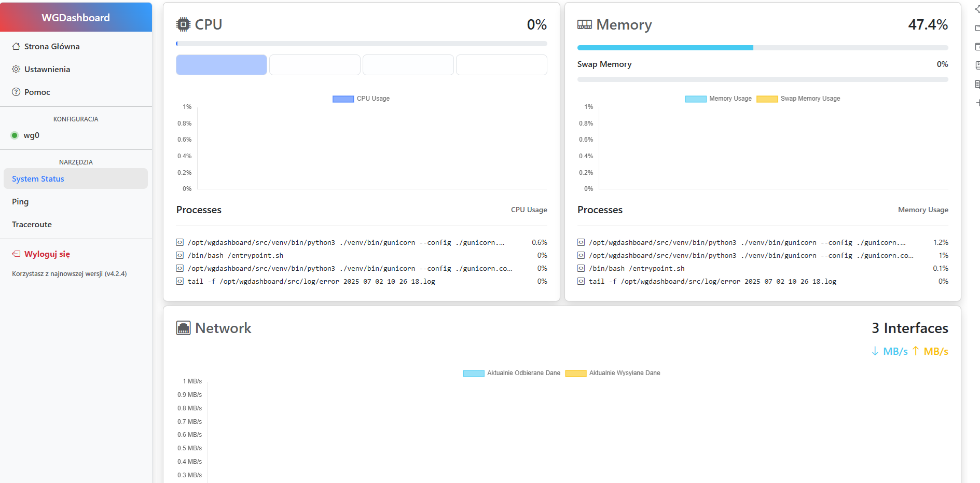Click the "NARZĘDZIA" section heading
This screenshot has height=483, width=980.
[76, 162]
